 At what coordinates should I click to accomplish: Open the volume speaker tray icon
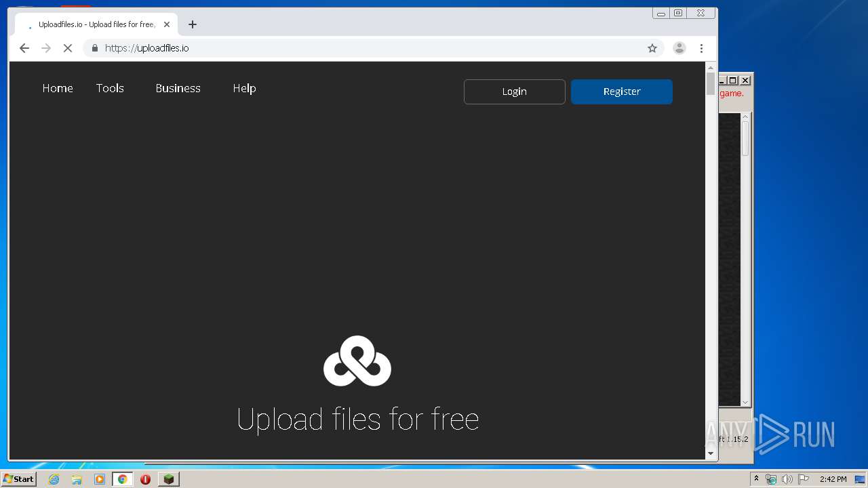coord(787,479)
